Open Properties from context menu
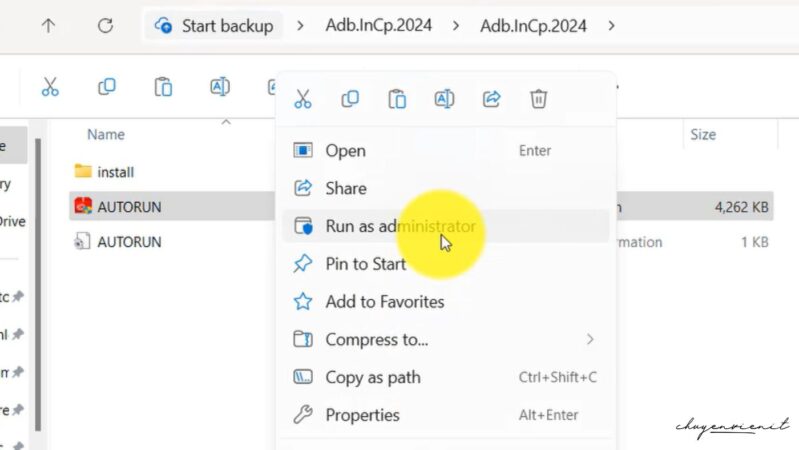Viewport: 799px width, 450px height. pos(445,415)
